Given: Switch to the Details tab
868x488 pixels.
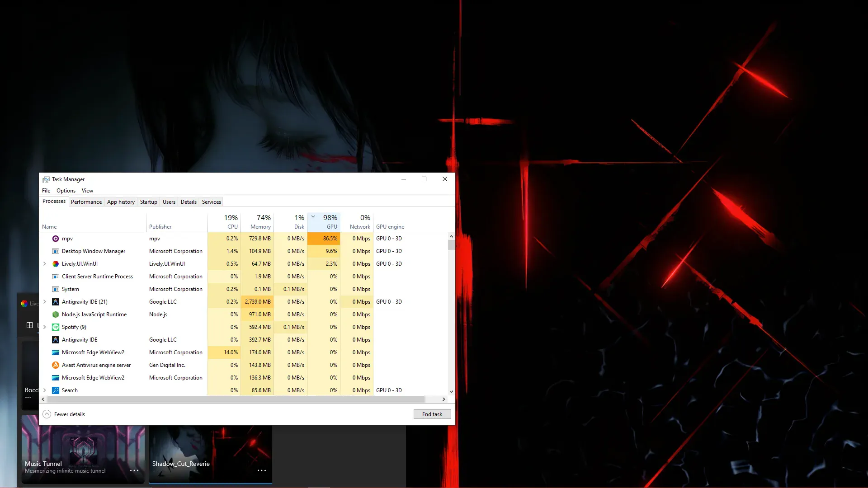Looking at the screenshot, I should pos(189,202).
